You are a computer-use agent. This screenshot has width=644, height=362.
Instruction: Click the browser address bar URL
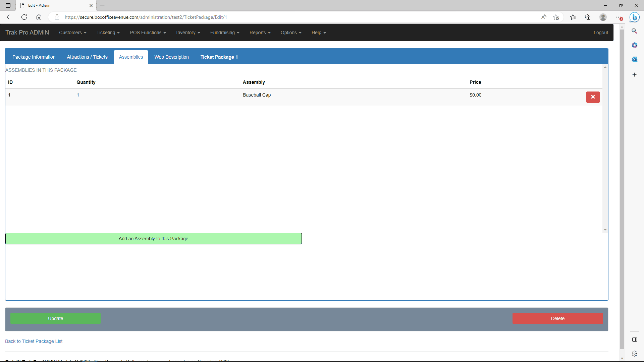click(146, 17)
